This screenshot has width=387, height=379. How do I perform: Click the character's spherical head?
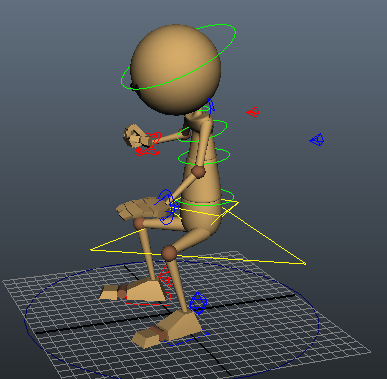[x=176, y=69]
